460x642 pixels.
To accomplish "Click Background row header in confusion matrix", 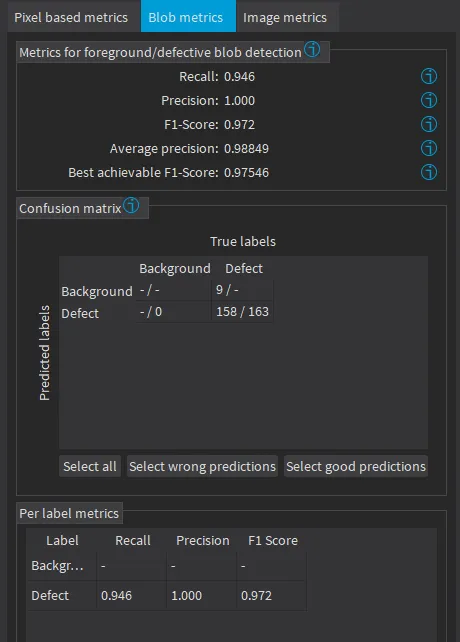I will 97,292.
